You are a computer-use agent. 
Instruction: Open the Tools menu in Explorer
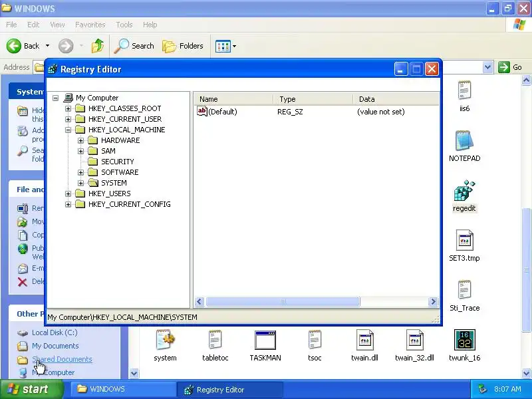click(x=124, y=25)
